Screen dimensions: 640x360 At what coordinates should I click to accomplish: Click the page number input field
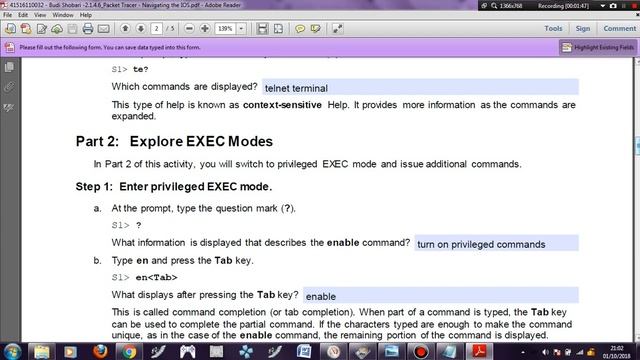tap(156, 29)
